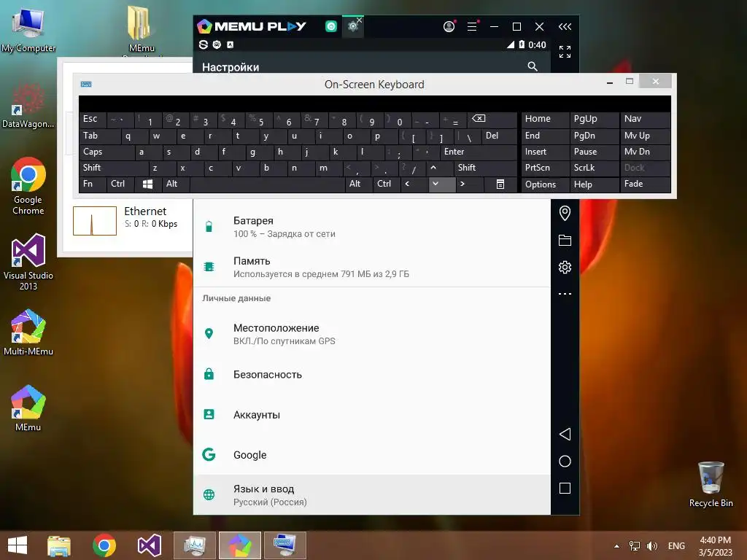Open Язык и ввод settings entry
Screen dimensions: 747x560
coord(371,495)
